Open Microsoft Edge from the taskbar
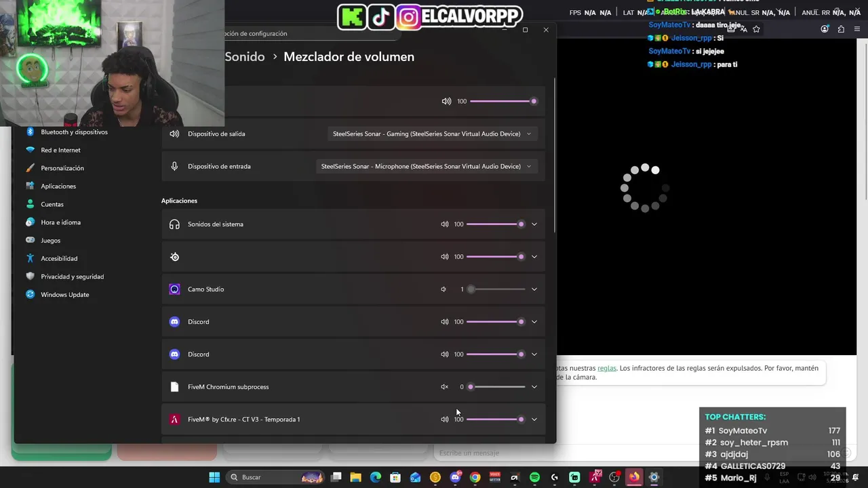This screenshot has width=868, height=488. click(375, 477)
